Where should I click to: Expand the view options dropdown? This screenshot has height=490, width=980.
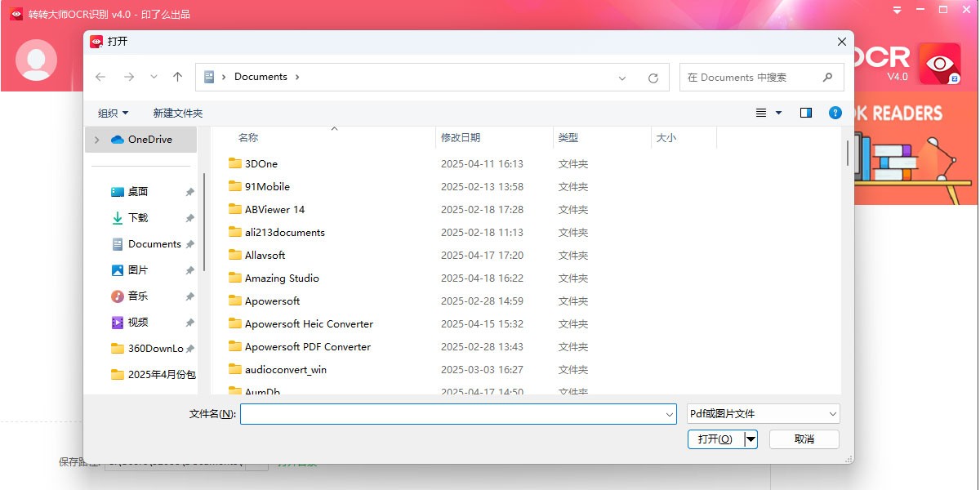coord(778,113)
